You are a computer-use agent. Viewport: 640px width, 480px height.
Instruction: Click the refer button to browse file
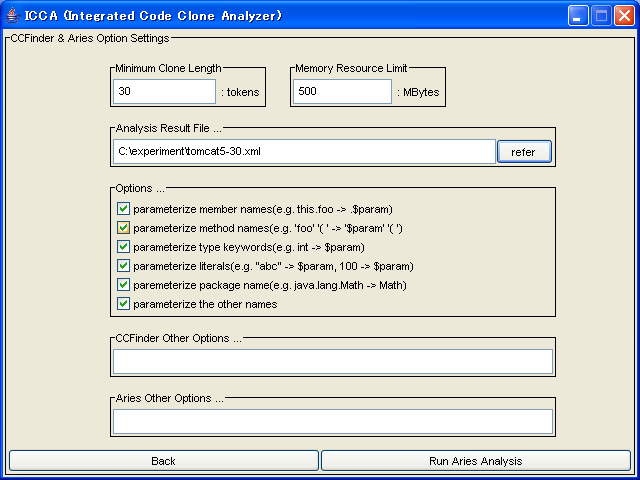pyautogui.click(x=524, y=152)
